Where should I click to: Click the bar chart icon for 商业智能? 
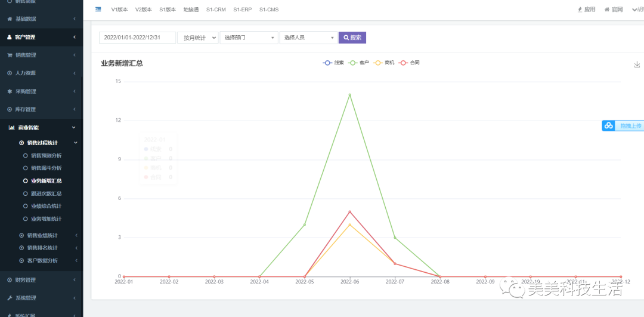point(11,128)
